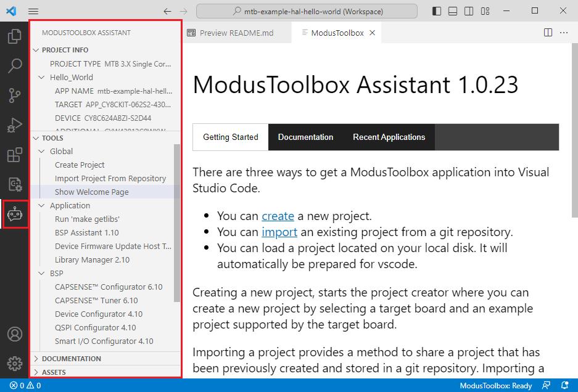This screenshot has height=392, width=578.
Task: Open the Manage gear icon
Action: [x=15, y=364]
